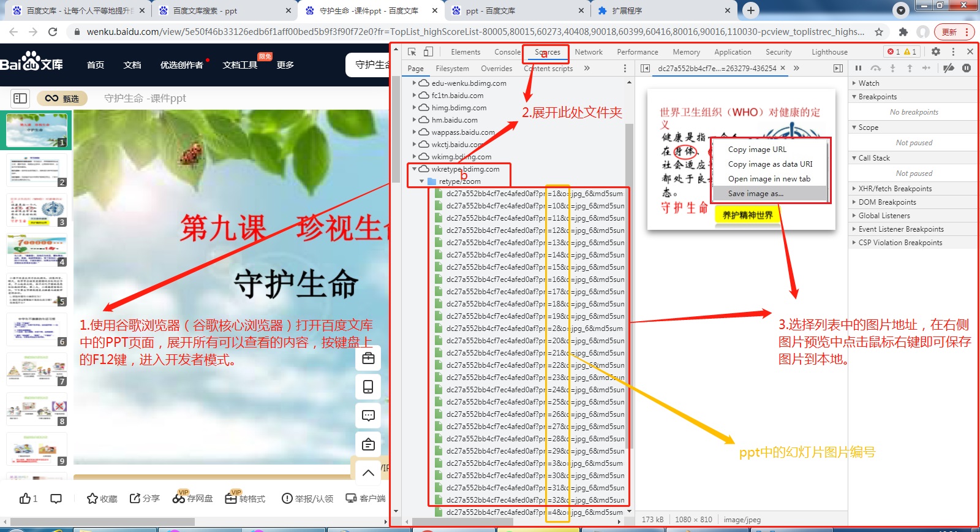Image resolution: width=980 pixels, height=532 pixels.
Task: Click the scroll-to-top arrow floating button
Action: pyautogui.click(x=368, y=473)
